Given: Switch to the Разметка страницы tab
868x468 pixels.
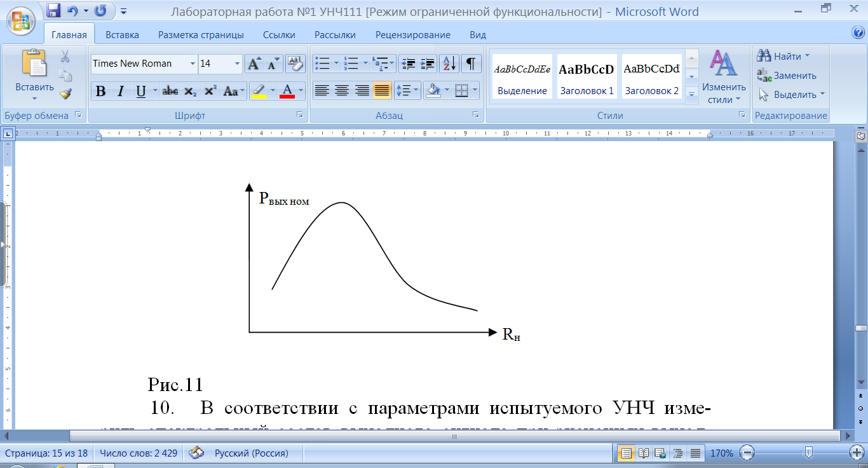Looking at the screenshot, I should (x=201, y=35).
